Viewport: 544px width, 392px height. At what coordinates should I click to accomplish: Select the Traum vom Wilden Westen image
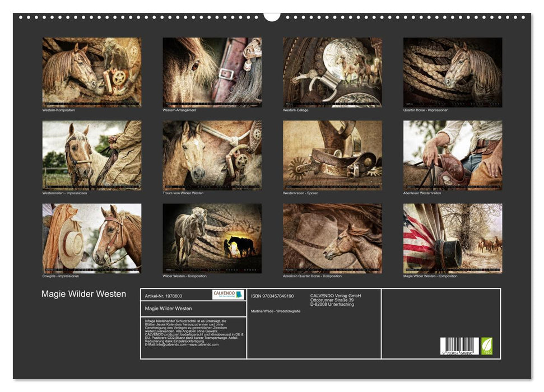[212, 155]
